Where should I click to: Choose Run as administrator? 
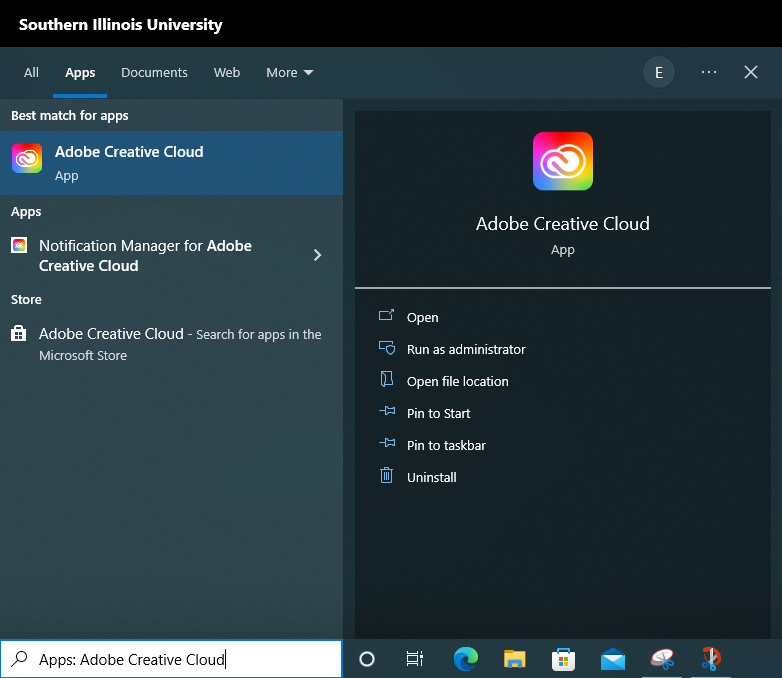click(466, 349)
